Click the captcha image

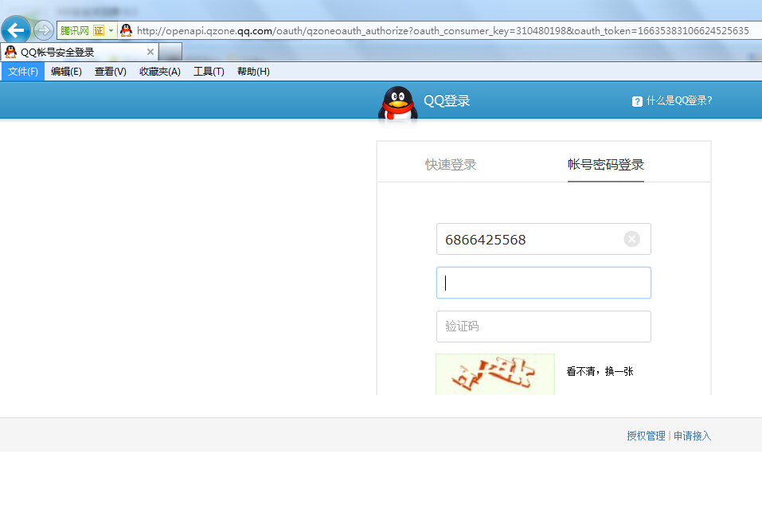click(495, 374)
